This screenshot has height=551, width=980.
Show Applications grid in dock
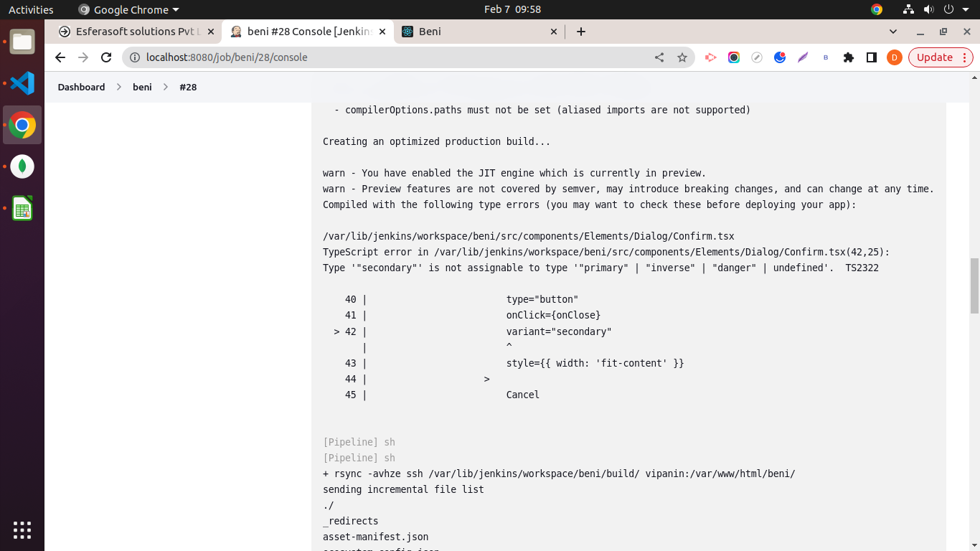(22, 529)
